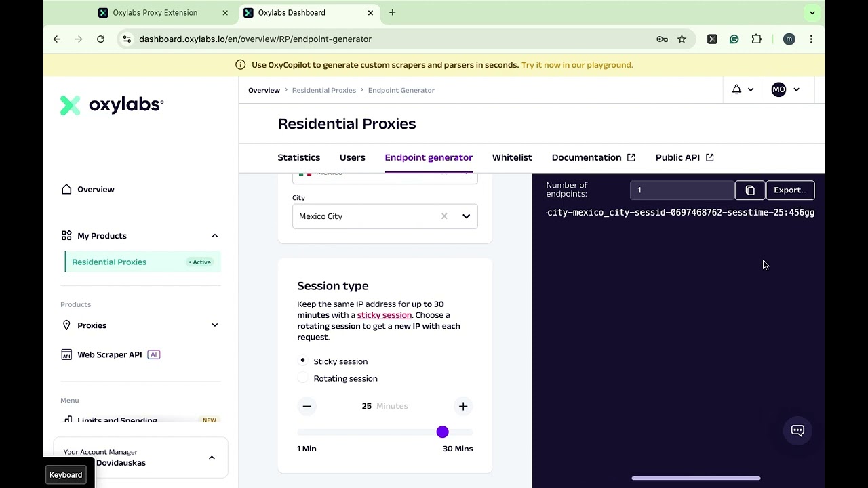Screen dimensions: 868x488
Task: Go to Overview breadcrumb
Action: click(x=264, y=90)
